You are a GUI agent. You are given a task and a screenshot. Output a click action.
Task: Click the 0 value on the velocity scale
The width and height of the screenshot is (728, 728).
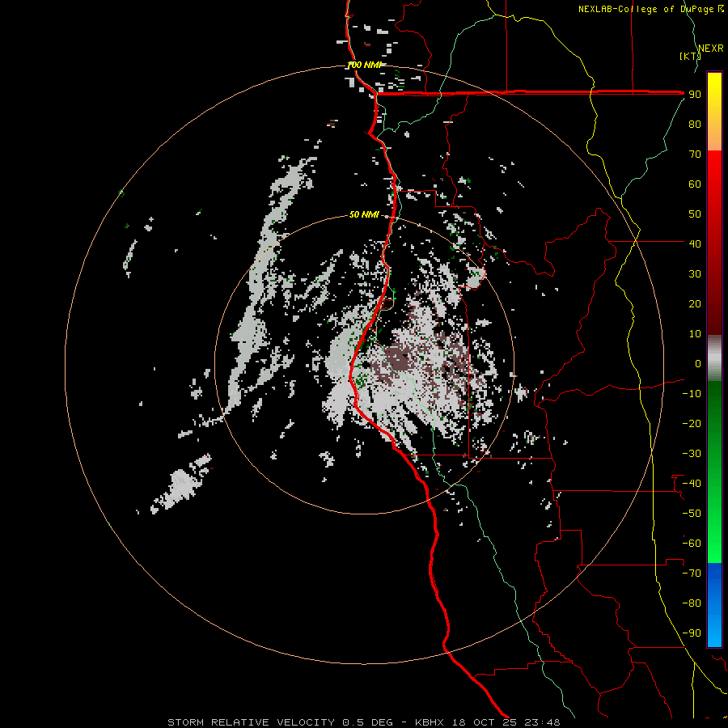coord(698,363)
